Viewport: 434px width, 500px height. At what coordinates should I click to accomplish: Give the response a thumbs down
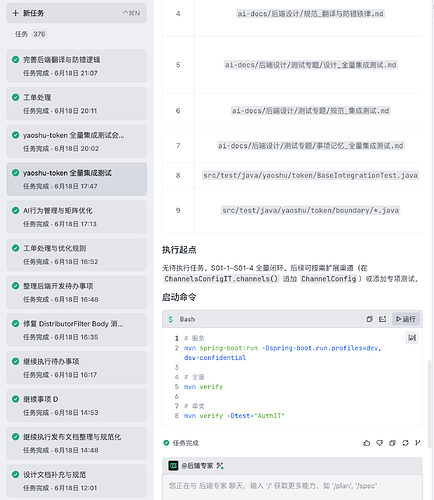380,443
